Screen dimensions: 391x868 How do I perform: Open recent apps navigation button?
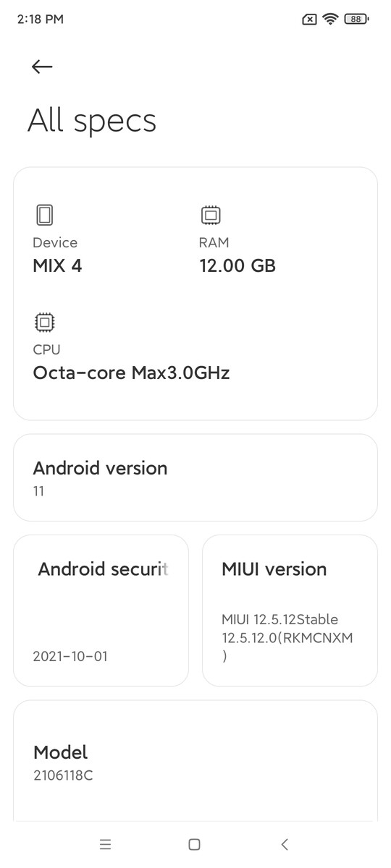point(106,844)
